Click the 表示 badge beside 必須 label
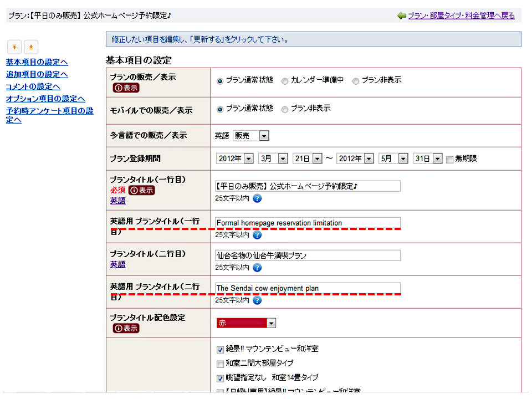Viewport: 532px width, 399px height. pyautogui.click(x=141, y=190)
